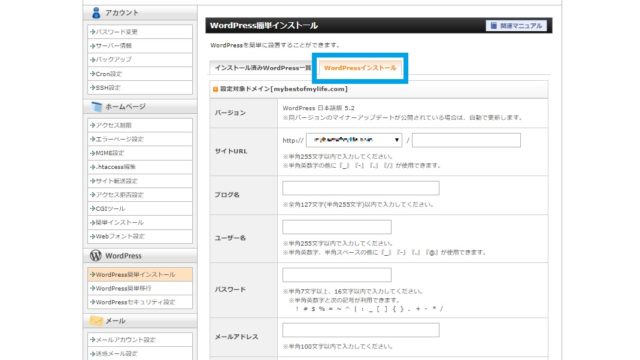Screen dimensions: 640x360
Task: Open the site URL domain dropdown
Action: pyautogui.click(x=354, y=140)
